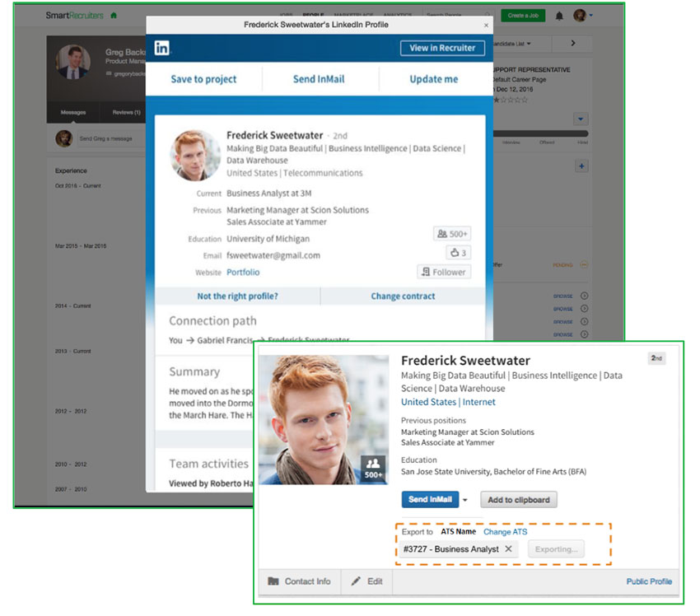Close the LinkedIn Profile dialog
The image size is (700, 616).
point(486,26)
